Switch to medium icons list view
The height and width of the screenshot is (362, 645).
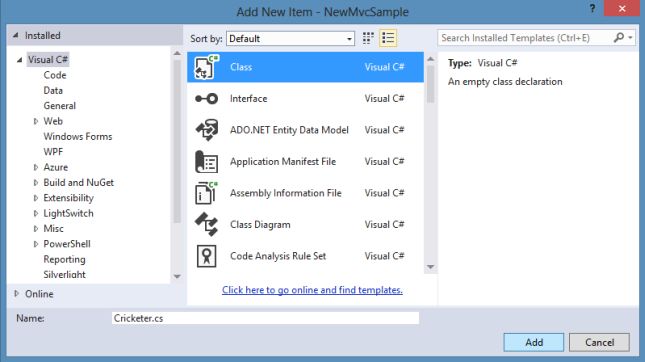point(388,38)
